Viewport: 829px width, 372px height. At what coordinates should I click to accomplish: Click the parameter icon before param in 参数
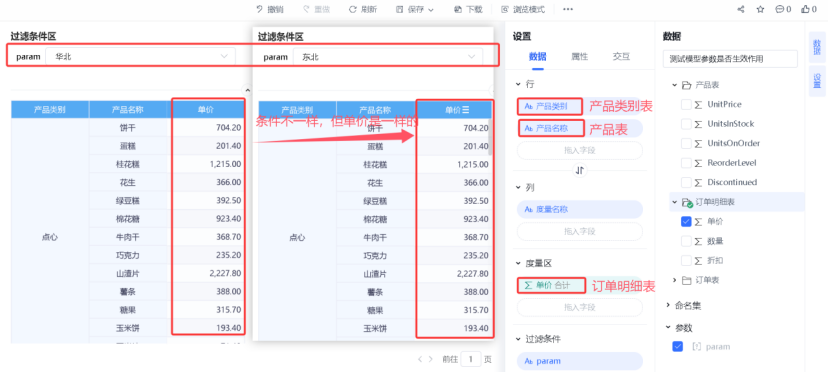[696, 347]
